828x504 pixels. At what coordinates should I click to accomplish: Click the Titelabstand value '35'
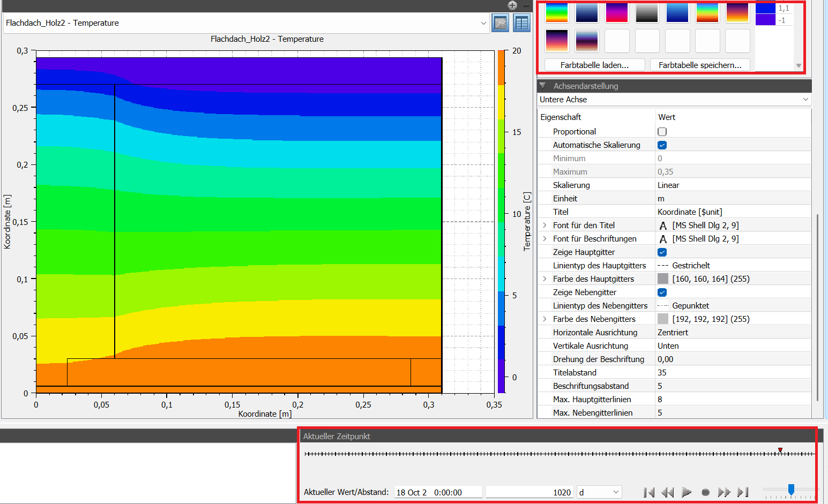coord(662,373)
